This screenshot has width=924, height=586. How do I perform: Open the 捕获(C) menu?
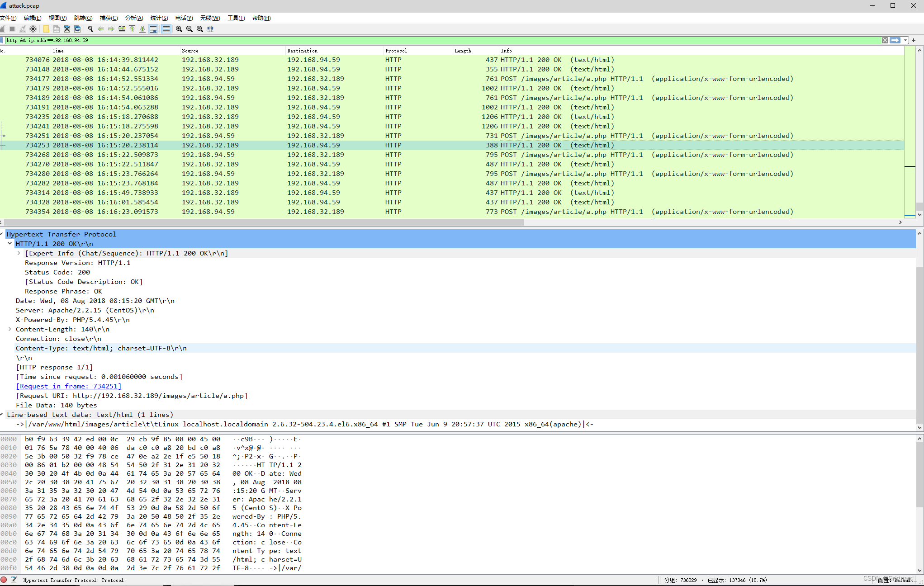point(109,18)
